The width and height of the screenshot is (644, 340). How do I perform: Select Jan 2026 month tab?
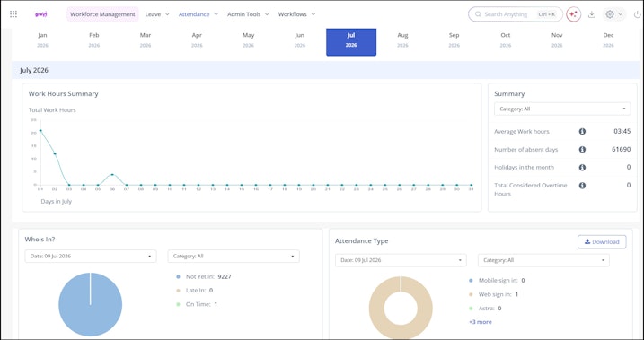point(43,39)
